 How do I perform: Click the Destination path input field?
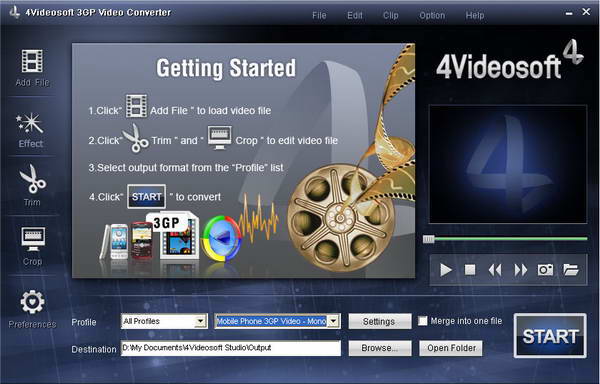click(x=231, y=348)
